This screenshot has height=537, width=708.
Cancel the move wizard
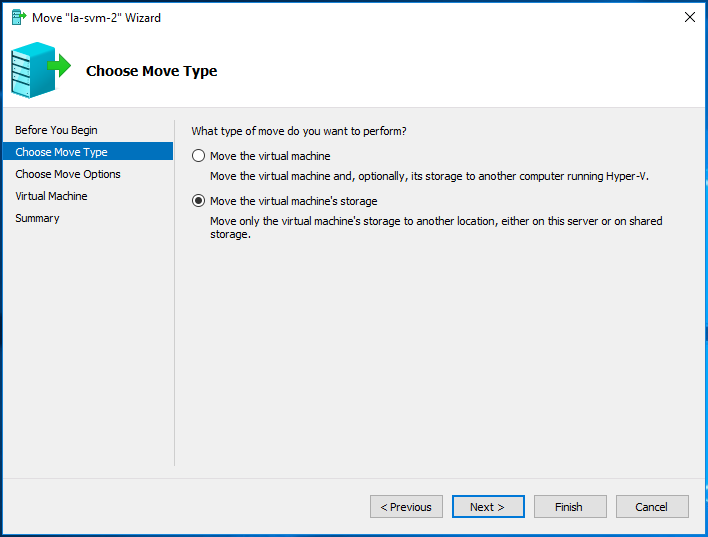pos(652,507)
